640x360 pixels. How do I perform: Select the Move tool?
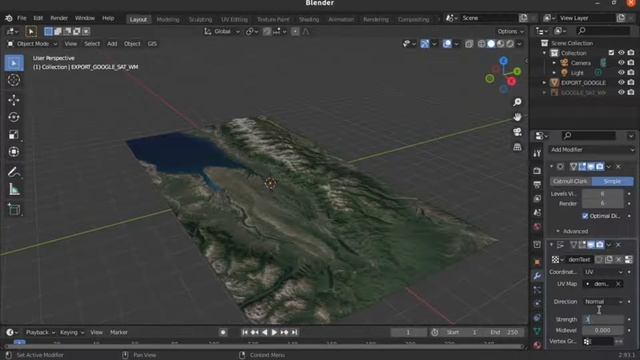click(14, 100)
